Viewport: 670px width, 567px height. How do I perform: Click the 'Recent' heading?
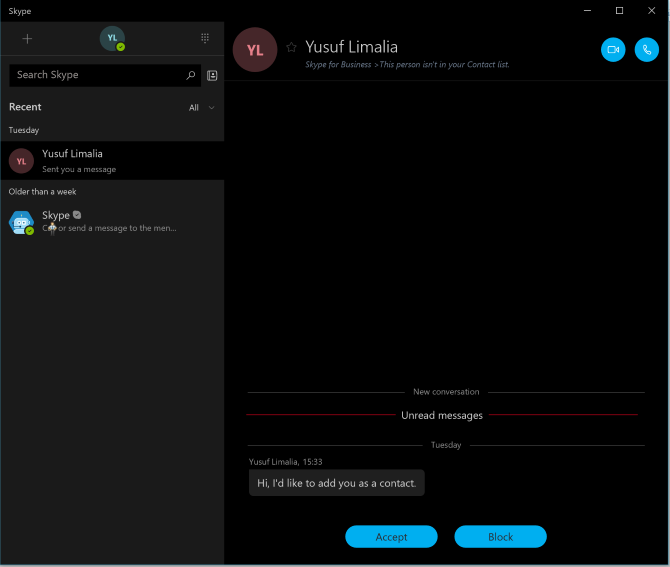[x=25, y=107]
